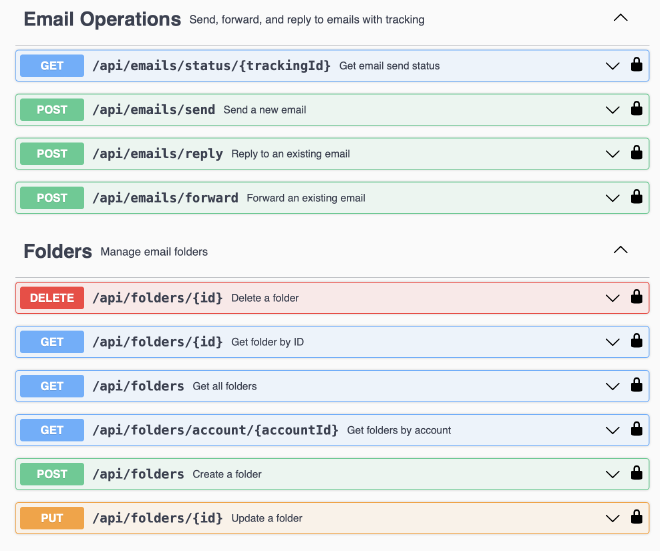Image resolution: width=660 pixels, height=551 pixels.
Task: Open the PUT /api/folders/{id} path link
Action: [x=157, y=518]
